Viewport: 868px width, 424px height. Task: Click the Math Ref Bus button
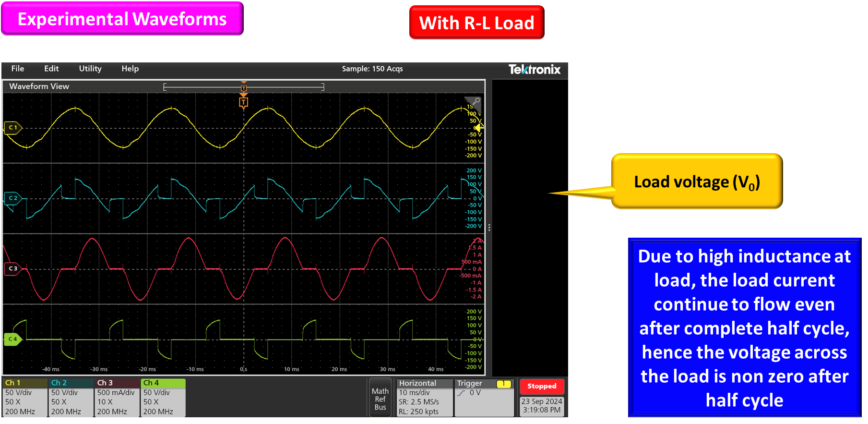click(380, 399)
